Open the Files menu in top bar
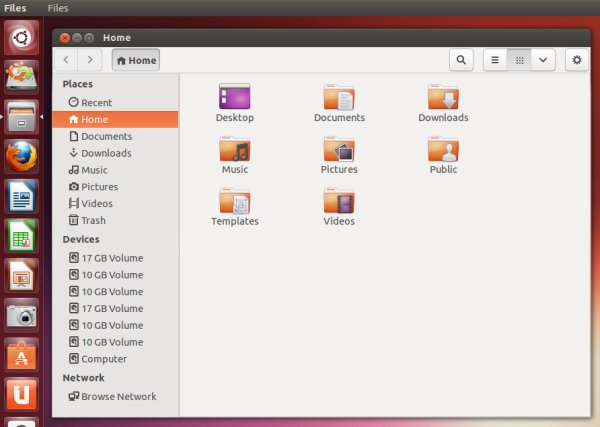 point(58,8)
